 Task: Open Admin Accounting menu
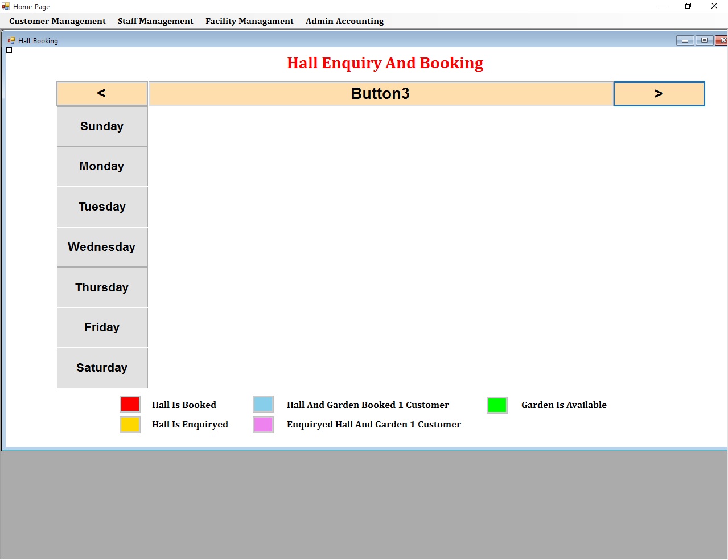(344, 21)
